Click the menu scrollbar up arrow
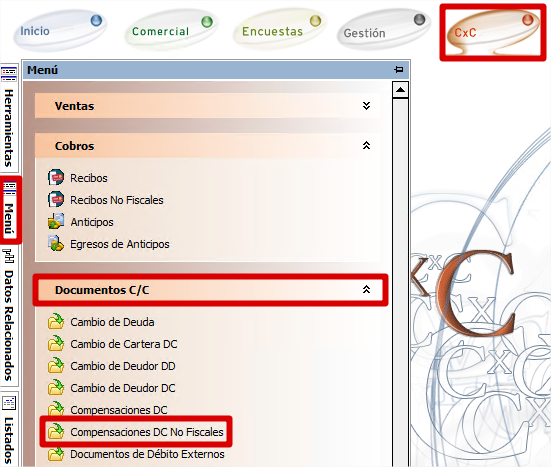 400,90
